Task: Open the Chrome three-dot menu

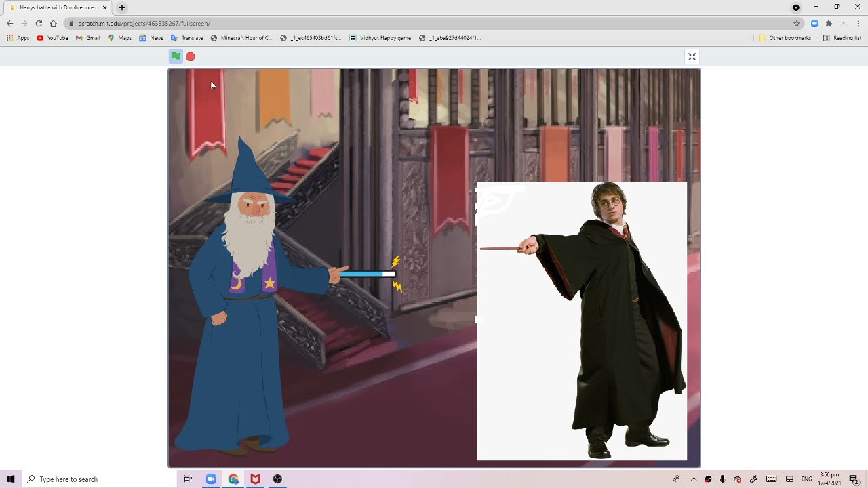Action: pyautogui.click(x=859, y=23)
